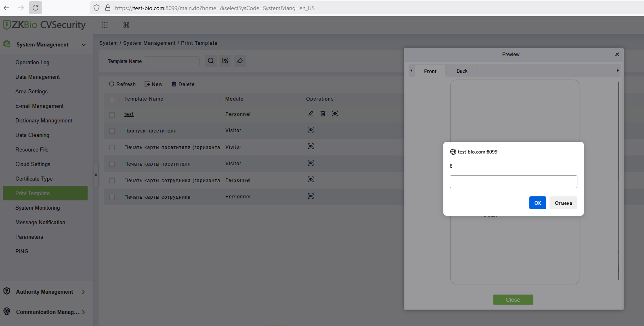Viewport: 644px width, 326px height.
Task: Open E-mail Management in sidebar
Action: point(40,106)
